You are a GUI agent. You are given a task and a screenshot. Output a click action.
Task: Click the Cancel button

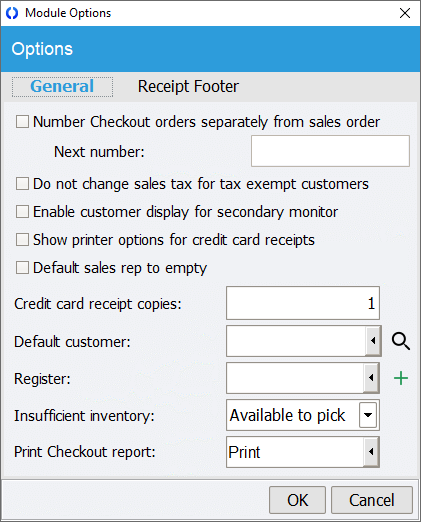372,500
